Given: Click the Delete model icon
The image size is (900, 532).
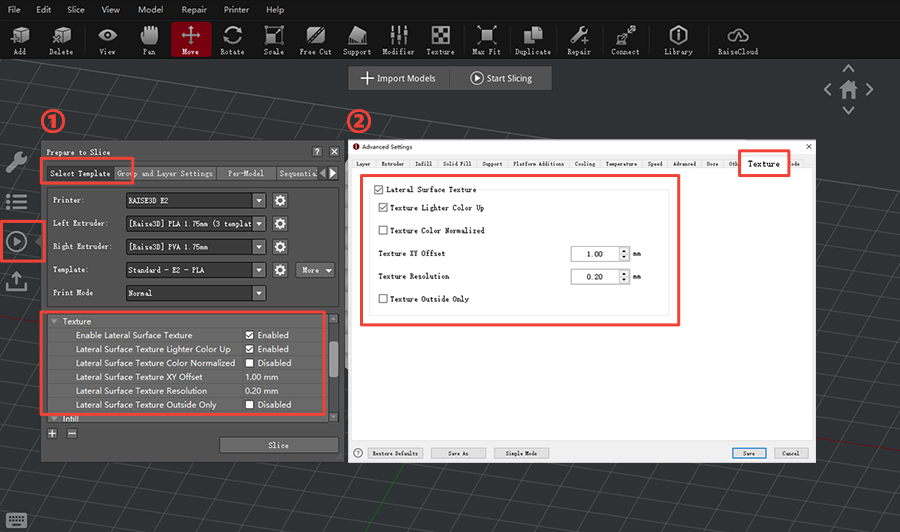Looking at the screenshot, I should [61, 40].
